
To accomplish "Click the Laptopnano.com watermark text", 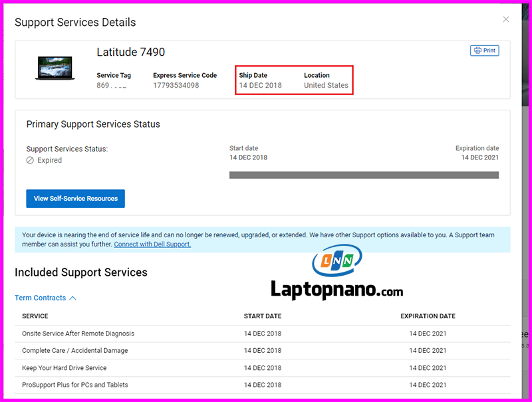I will pos(336,290).
